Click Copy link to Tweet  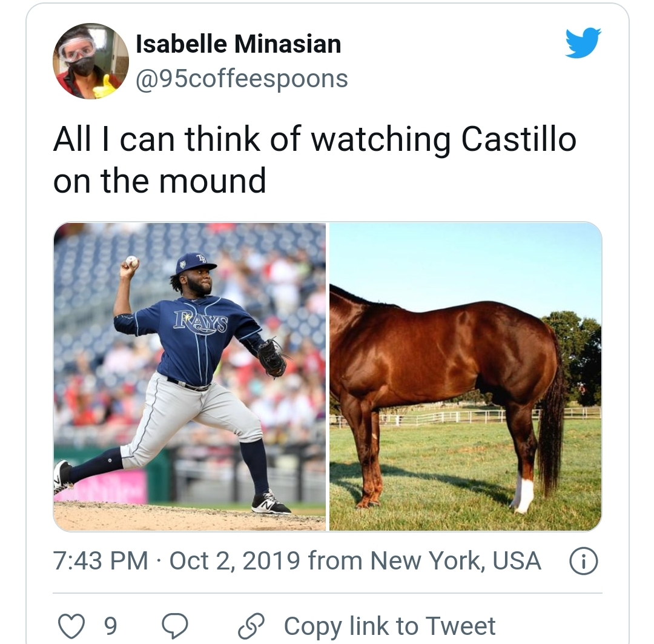pos(389,626)
